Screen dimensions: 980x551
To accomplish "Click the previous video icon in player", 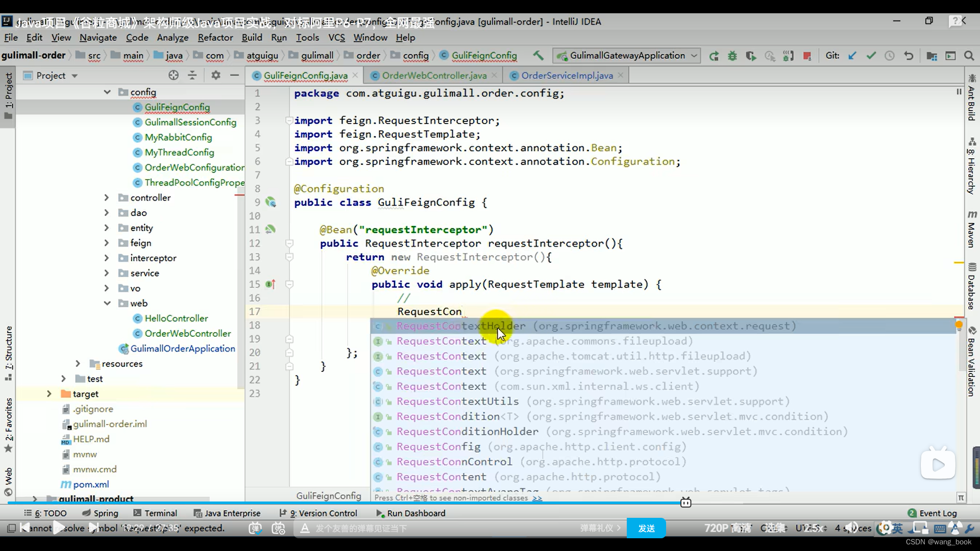I will point(25,528).
